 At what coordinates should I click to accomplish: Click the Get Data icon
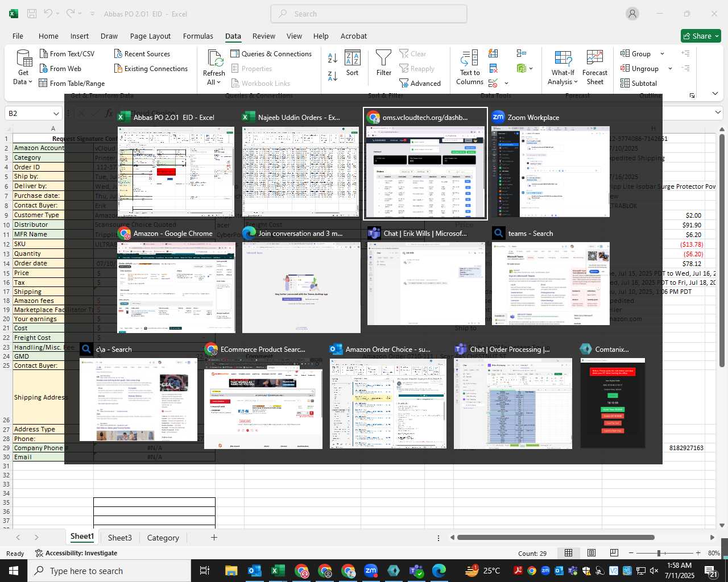[23, 59]
